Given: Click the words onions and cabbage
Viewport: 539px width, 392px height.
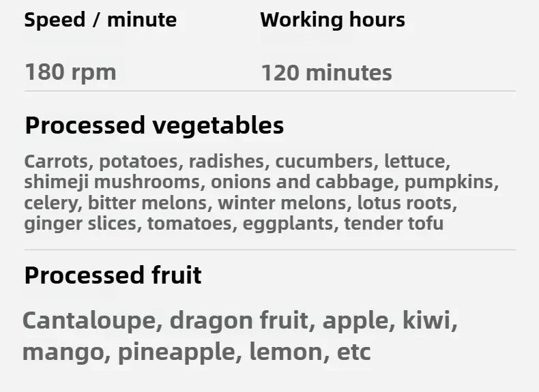Looking at the screenshot, I should pyautogui.click(x=302, y=182).
